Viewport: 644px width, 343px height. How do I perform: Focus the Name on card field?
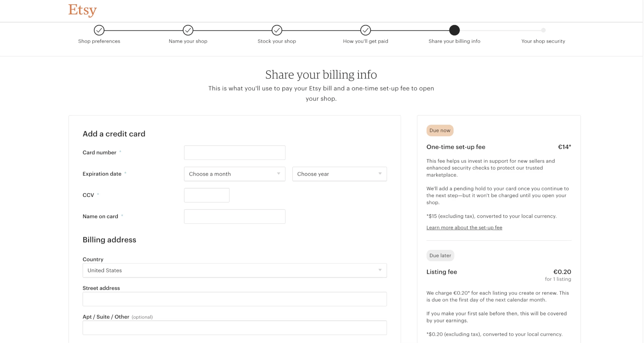tap(235, 216)
